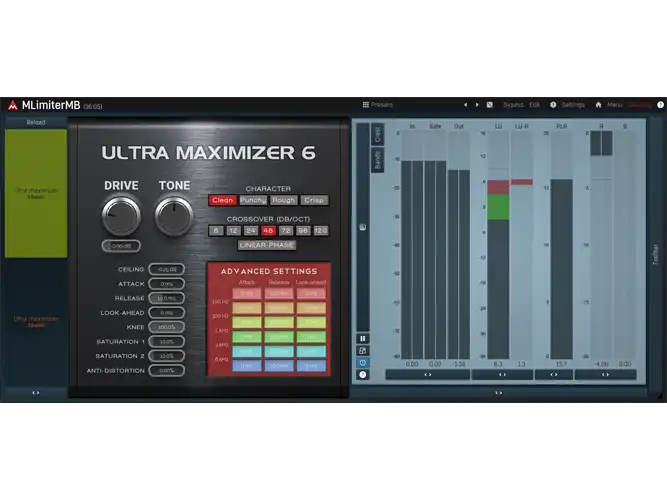
Task: Click the drive value field under knob
Action: coord(121,246)
